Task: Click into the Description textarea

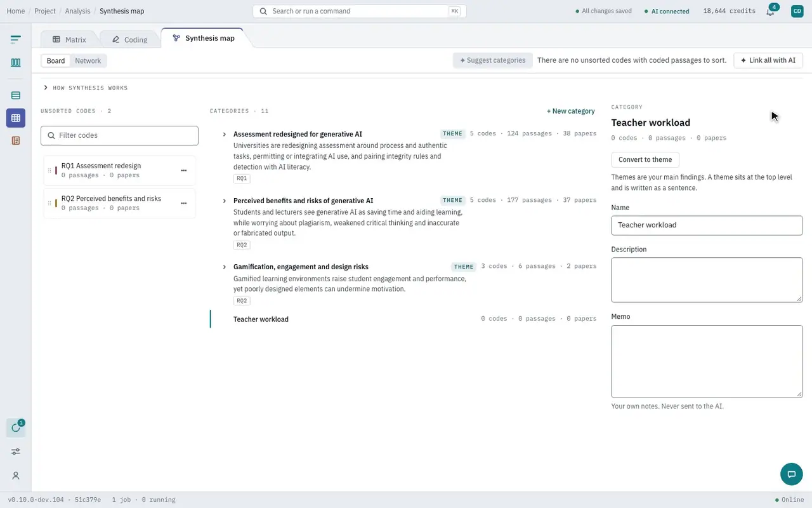Action: [707, 279]
